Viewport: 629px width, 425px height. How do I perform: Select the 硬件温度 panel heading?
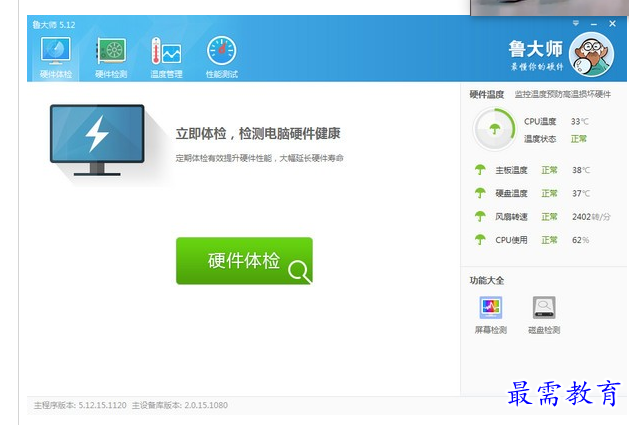coord(487,94)
